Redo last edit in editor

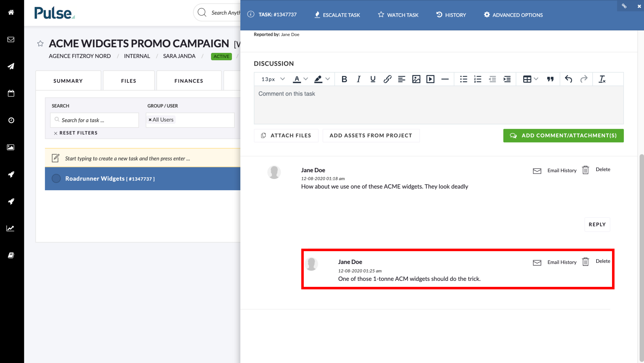pyautogui.click(x=584, y=79)
